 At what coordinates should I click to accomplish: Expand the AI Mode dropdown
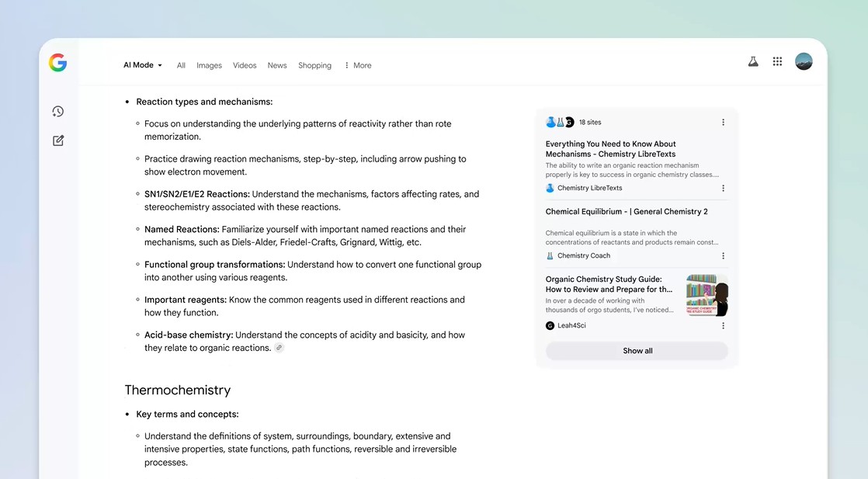pyautogui.click(x=143, y=65)
